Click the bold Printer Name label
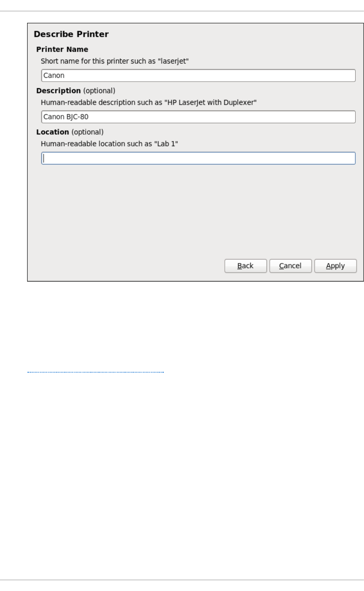This screenshot has width=364, height=591. coord(62,50)
